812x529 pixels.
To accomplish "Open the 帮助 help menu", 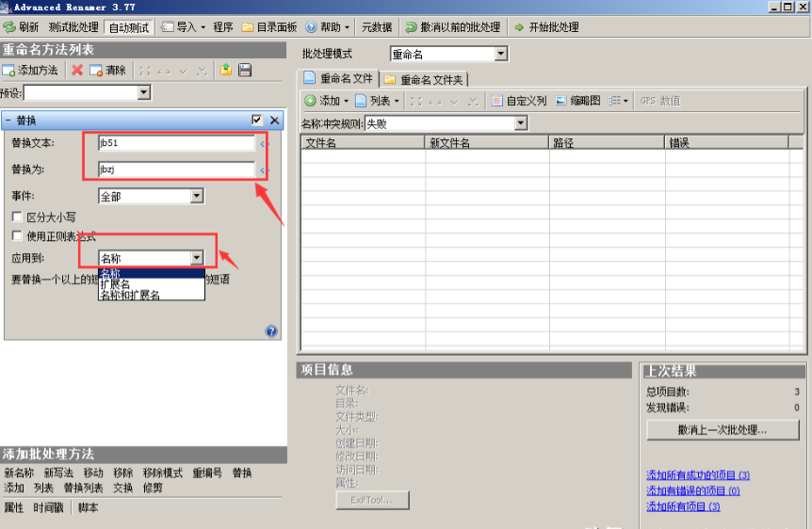I will 327,27.
